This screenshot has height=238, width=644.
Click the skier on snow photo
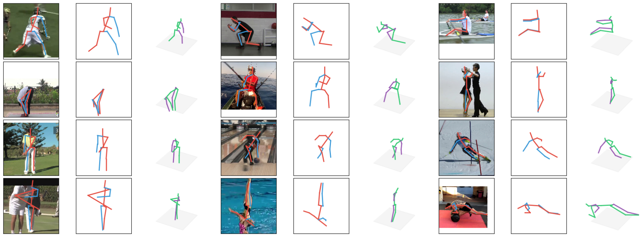click(x=466, y=148)
